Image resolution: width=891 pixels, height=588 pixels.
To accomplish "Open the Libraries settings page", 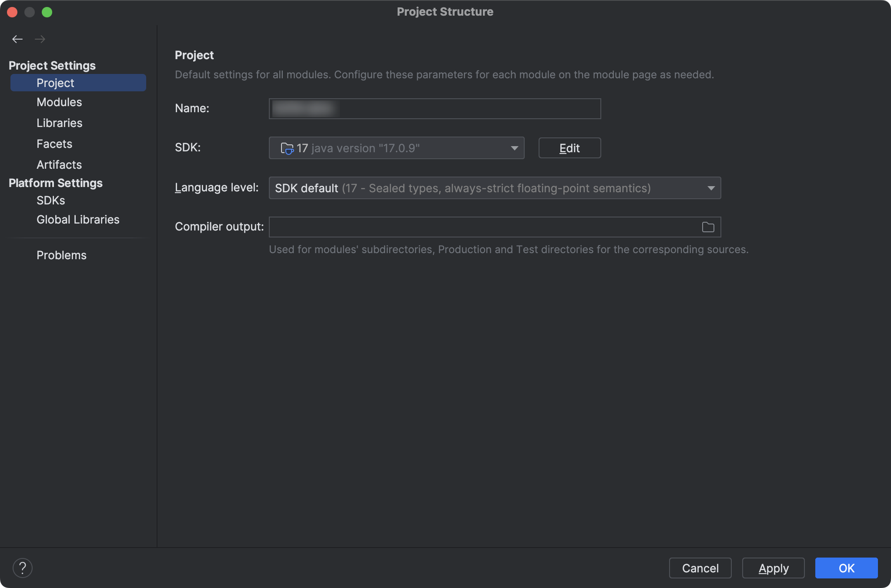I will pyautogui.click(x=59, y=123).
